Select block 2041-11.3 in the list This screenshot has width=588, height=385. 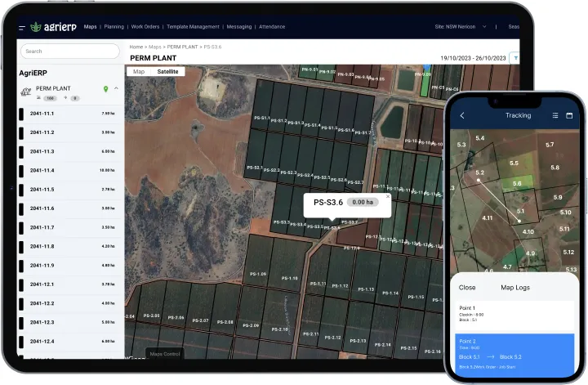tap(71, 151)
